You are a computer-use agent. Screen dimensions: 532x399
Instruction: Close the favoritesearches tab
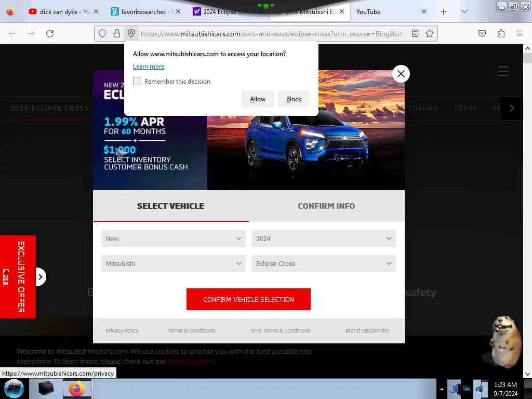178,11
